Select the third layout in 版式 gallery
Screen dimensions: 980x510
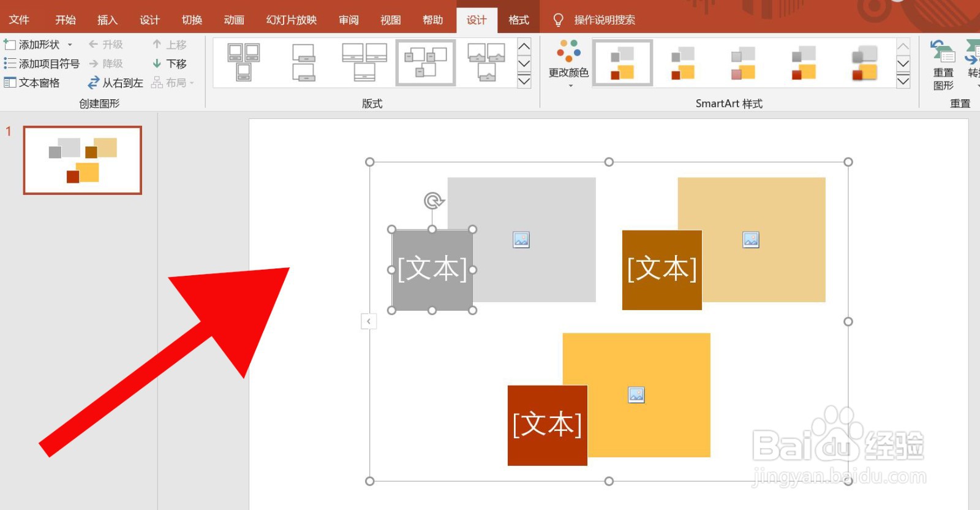point(364,63)
